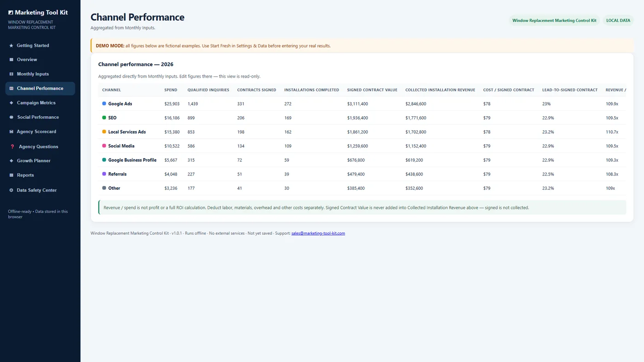Click the Monthly Inputs sidebar icon

[x=11, y=74]
